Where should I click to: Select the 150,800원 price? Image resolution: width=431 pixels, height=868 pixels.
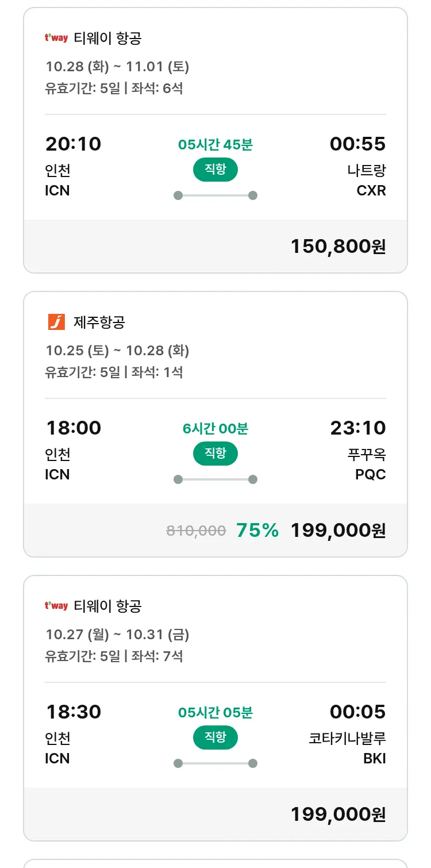pos(338,246)
